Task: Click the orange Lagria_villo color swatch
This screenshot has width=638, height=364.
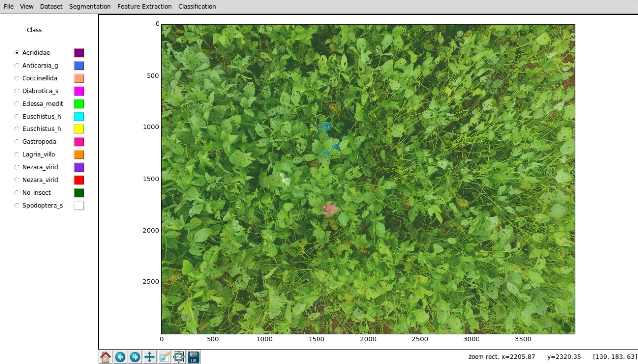Action: (79, 155)
